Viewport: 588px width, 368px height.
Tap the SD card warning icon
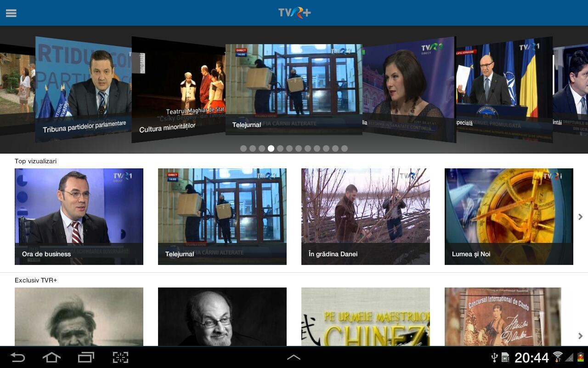[505, 357]
